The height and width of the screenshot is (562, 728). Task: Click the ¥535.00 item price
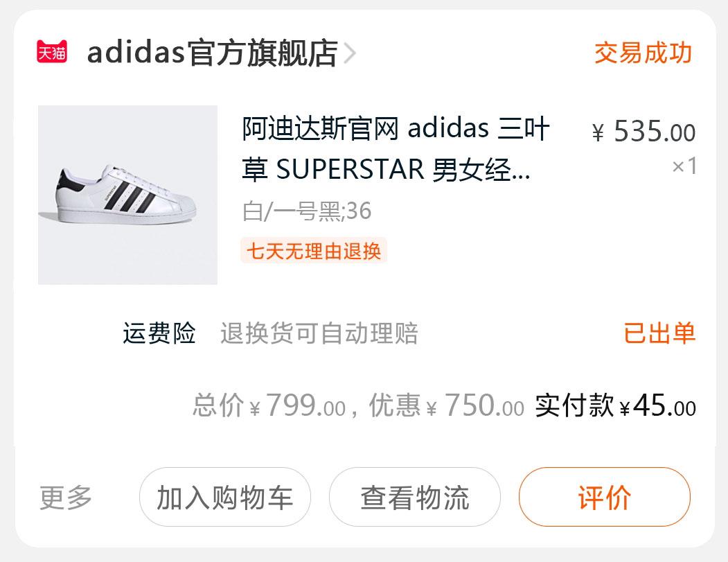coord(643,132)
